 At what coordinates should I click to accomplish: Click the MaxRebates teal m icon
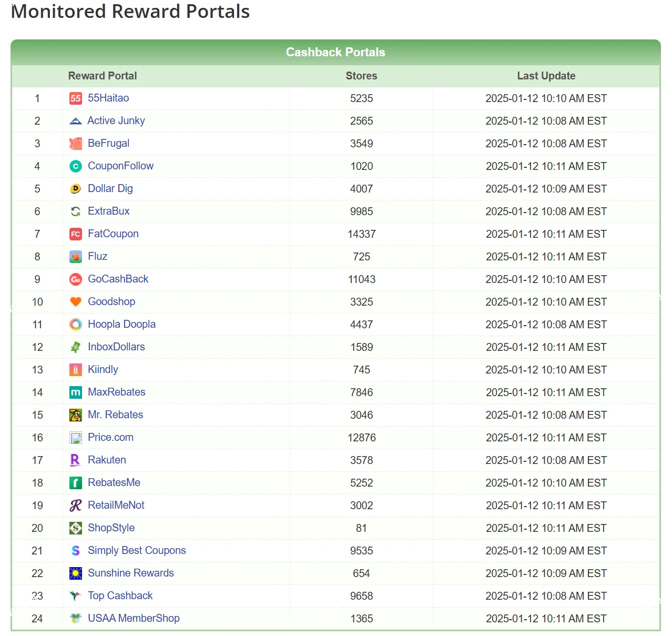[x=76, y=392]
